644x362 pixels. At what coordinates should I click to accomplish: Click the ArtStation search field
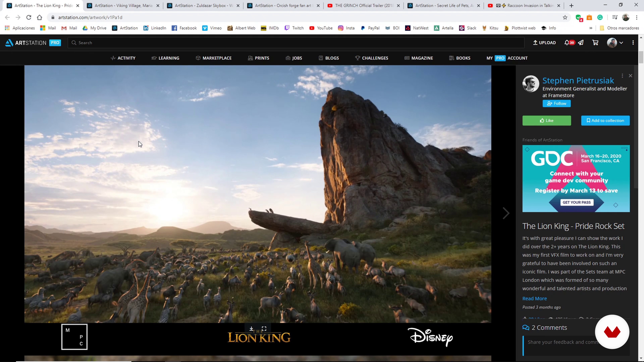pyautogui.click(x=296, y=43)
